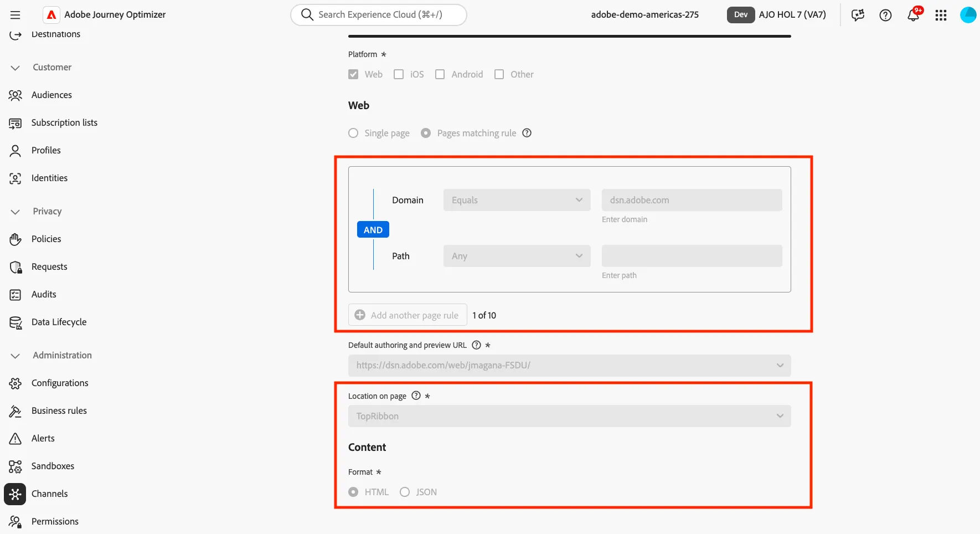Image resolution: width=980 pixels, height=534 pixels.
Task: Open the hamburger navigation menu icon
Action: coord(15,15)
